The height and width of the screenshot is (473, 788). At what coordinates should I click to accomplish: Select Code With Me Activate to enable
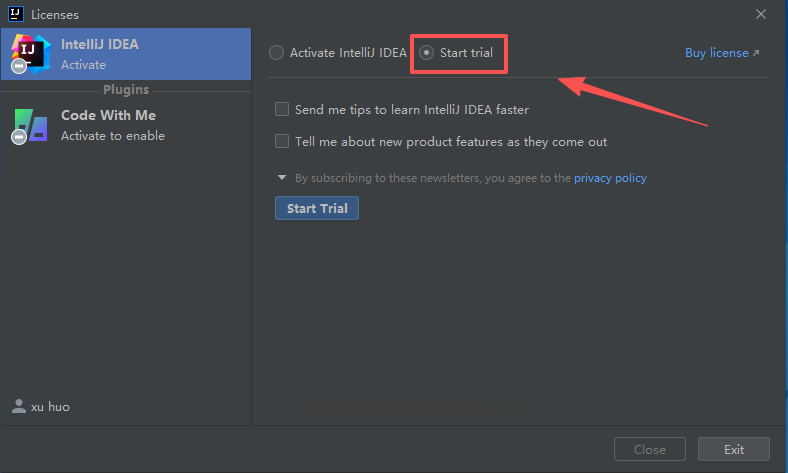click(126, 126)
